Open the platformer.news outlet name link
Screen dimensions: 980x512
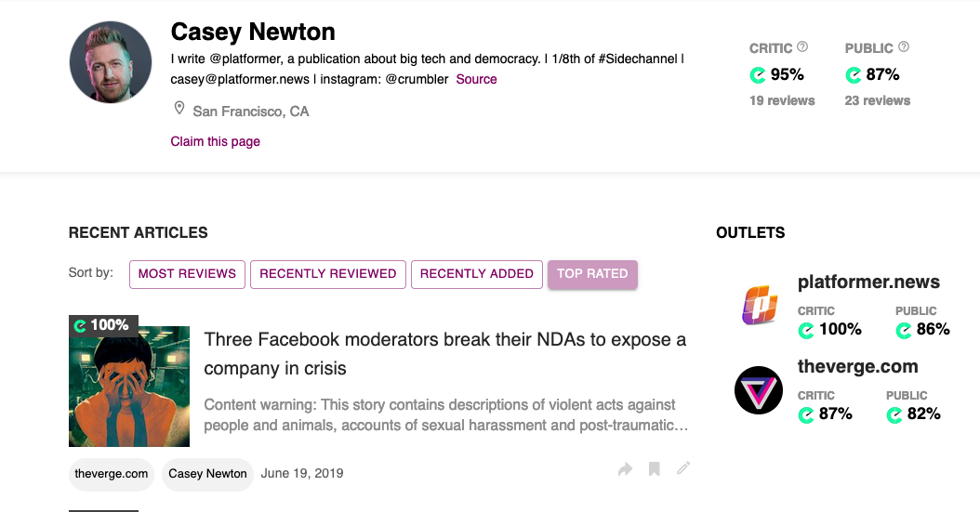[x=868, y=282]
